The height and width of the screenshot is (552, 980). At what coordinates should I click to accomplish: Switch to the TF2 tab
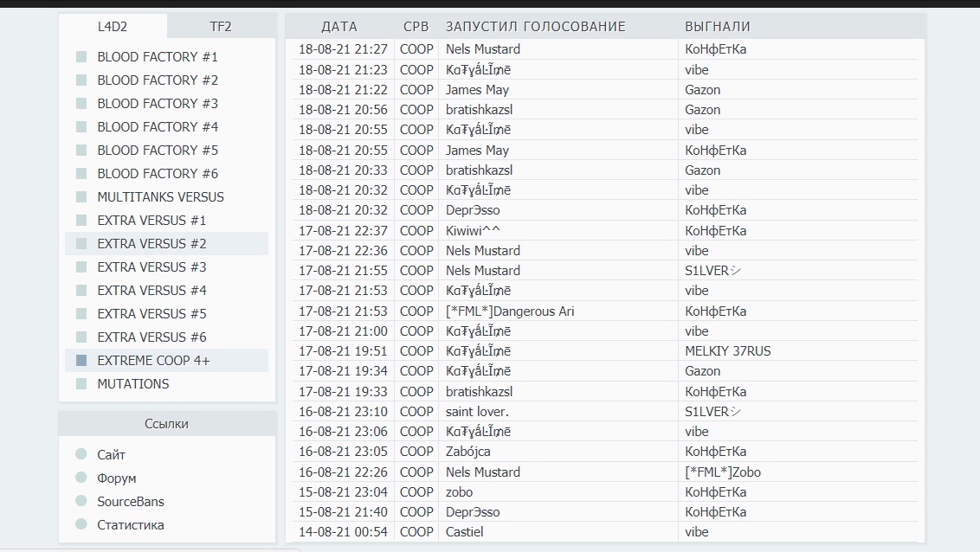point(221,27)
